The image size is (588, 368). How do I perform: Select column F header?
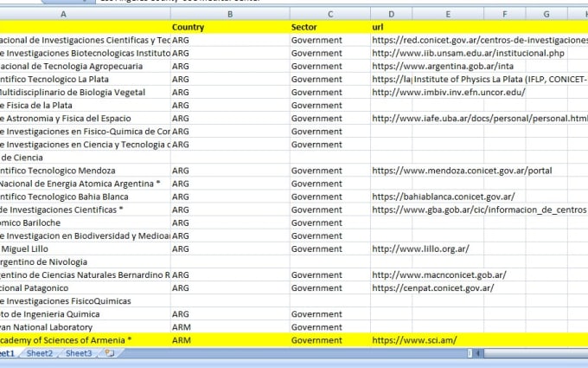point(504,14)
